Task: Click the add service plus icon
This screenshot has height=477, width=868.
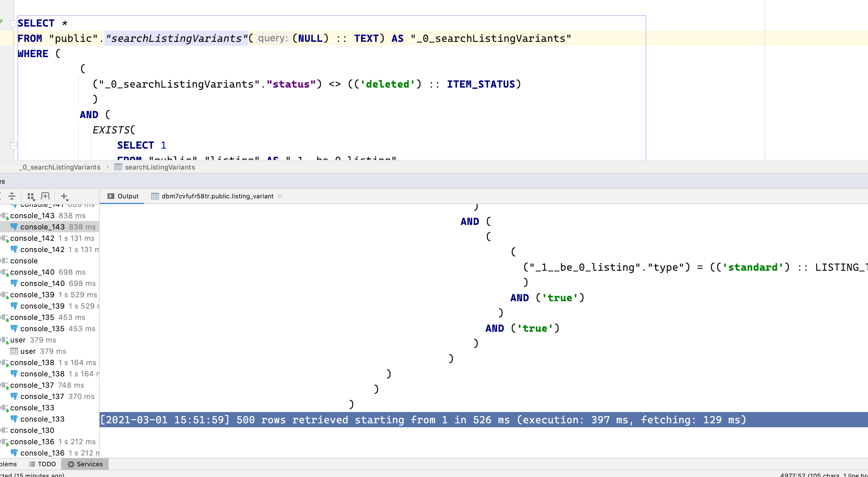Action: click(63, 196)
